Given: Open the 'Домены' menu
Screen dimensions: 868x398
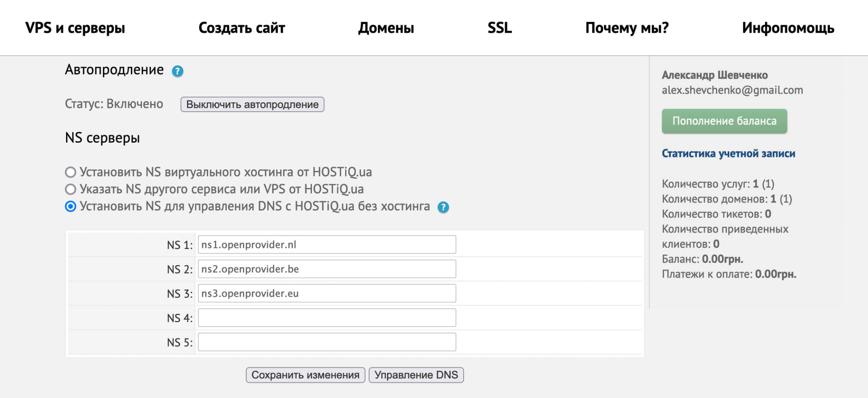Looking at the screenshot, I should (x=386, y=28).
